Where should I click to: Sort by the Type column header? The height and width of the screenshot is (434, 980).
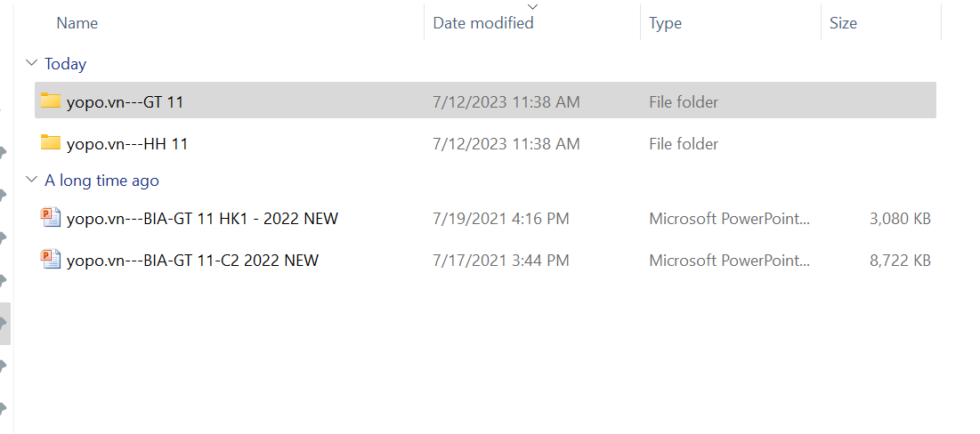click(x=665, y=23)
